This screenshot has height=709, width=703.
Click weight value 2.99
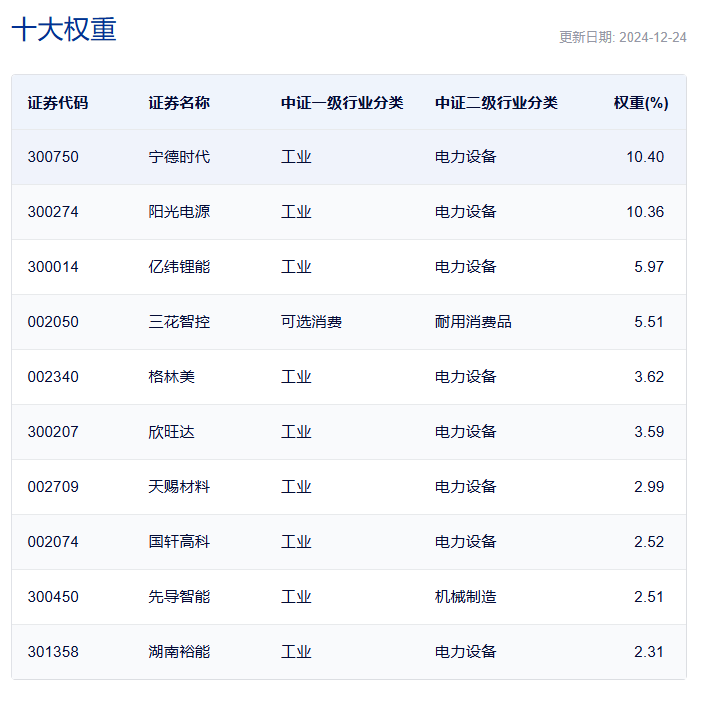click(649, 487)
